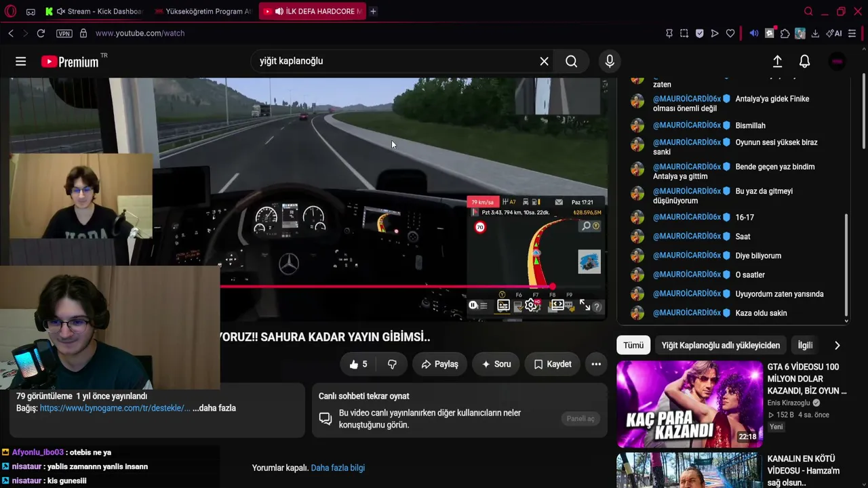The height and width of the screenshot is (488, 868).
Task: Switch to the Stream - Kick Dashboard tab
Action: [95, 12]
